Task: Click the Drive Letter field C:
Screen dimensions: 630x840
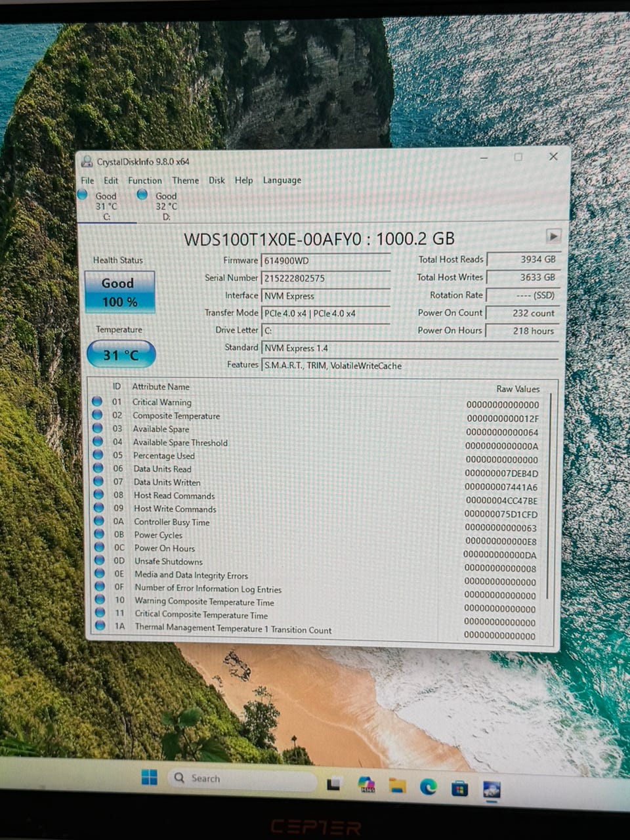Action: point(325,331)
